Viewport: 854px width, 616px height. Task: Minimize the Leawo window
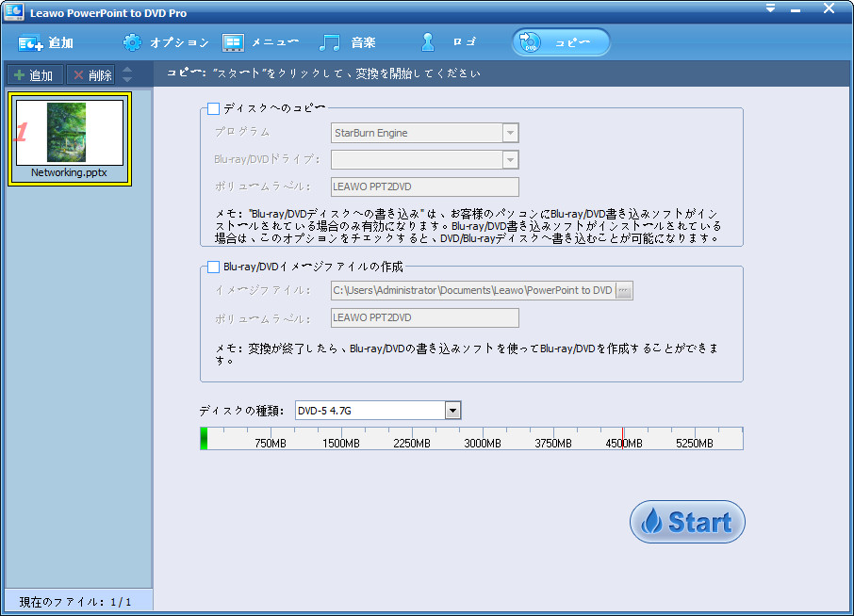[796, 9]
